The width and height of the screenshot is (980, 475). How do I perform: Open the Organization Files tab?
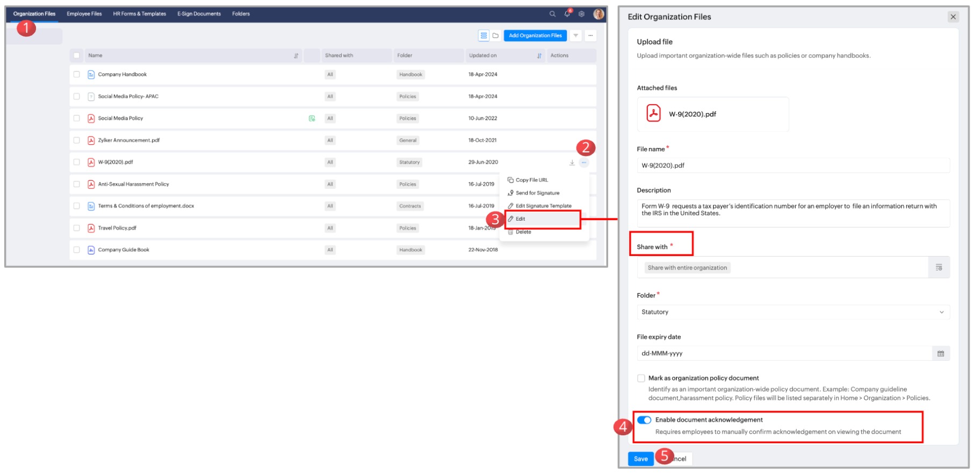pos(34,14)
